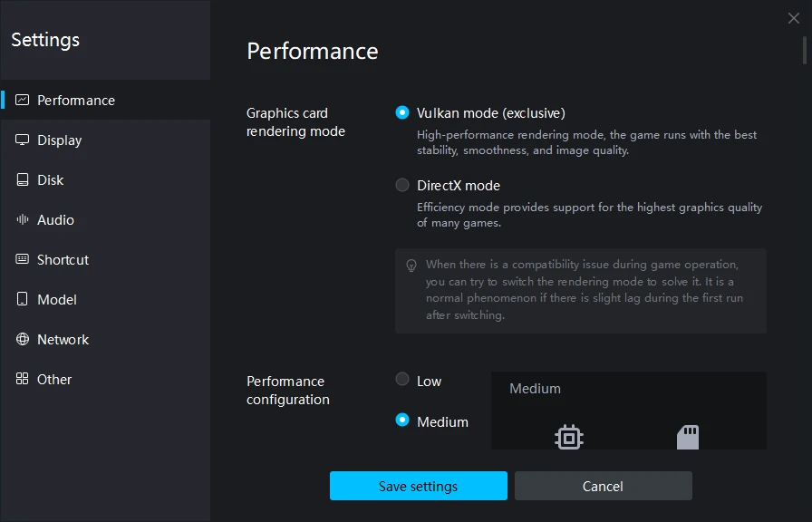
Task: Click the lightbulb tip icon
Action: point(411,266)
